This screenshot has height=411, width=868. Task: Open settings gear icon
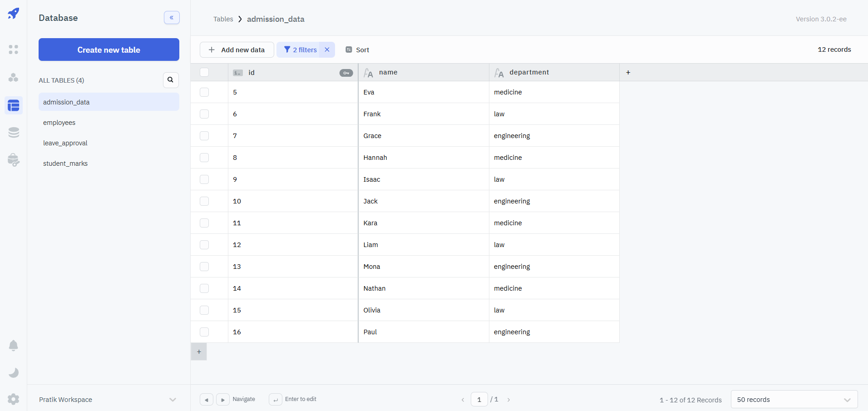pos(14,399)
